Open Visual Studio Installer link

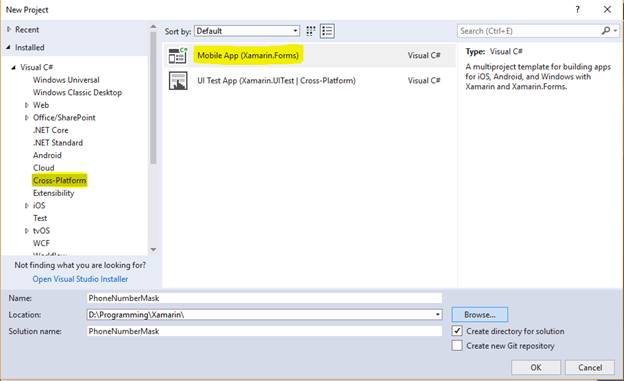80,279
